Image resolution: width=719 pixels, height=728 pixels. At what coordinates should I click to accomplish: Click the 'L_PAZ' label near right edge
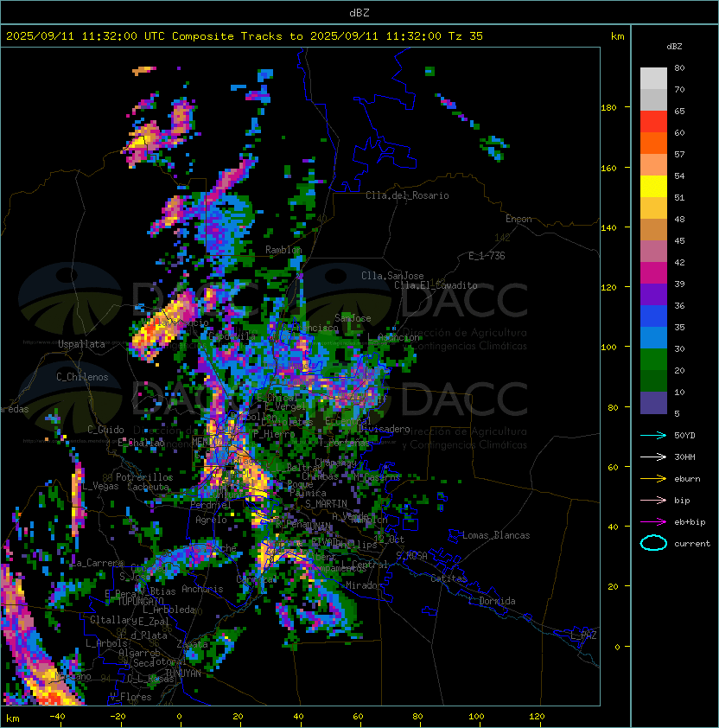583,635
